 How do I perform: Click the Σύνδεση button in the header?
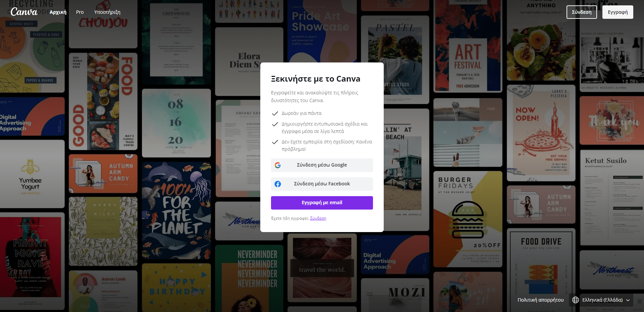(x=582, y=12)
